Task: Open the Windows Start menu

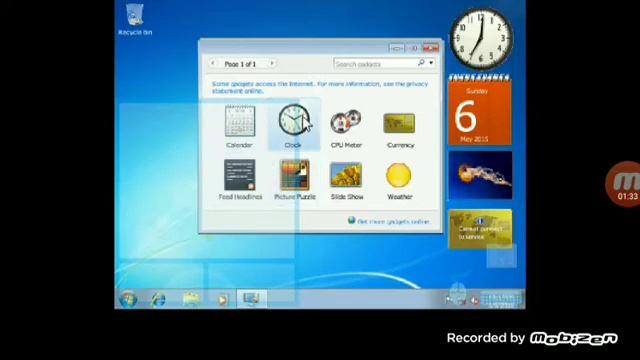Action: [128, 300]
